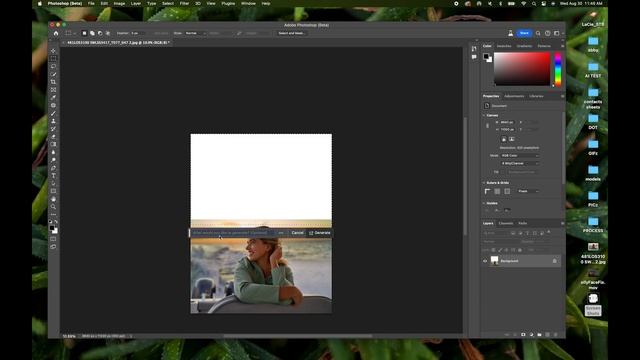Select the Clone Stamp tool
This screenshot has height=360, width=640.
pyautogui.click(x=53, y=121)
